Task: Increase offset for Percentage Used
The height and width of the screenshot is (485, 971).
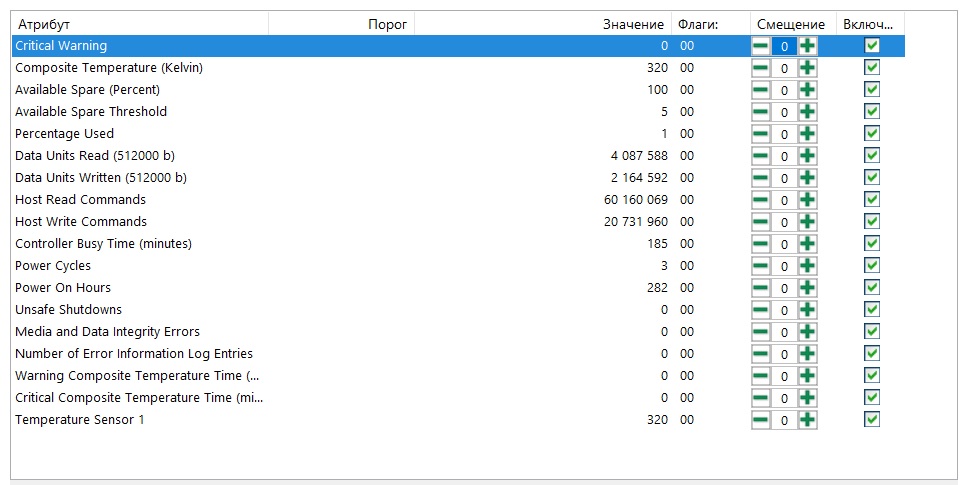Action: [x=807, y=134]
